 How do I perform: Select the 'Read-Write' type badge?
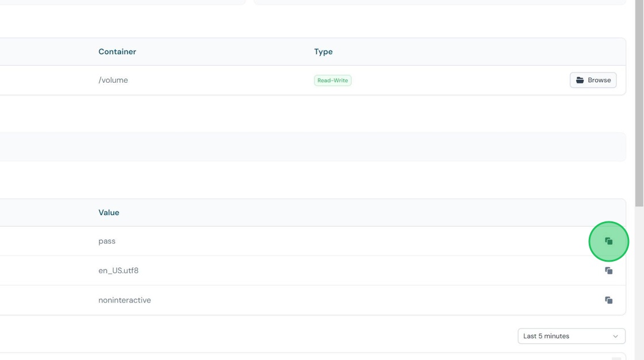333,80
